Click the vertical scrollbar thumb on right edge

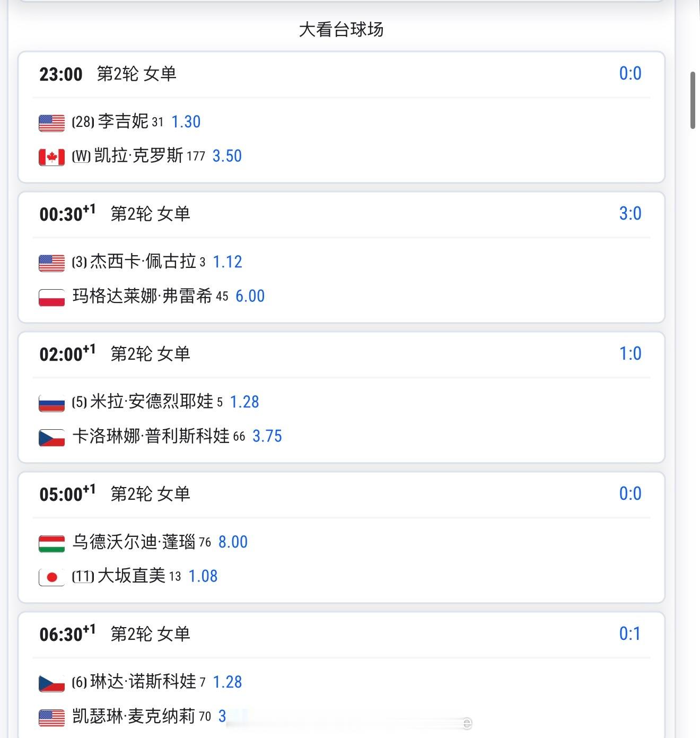click(693, 100)
